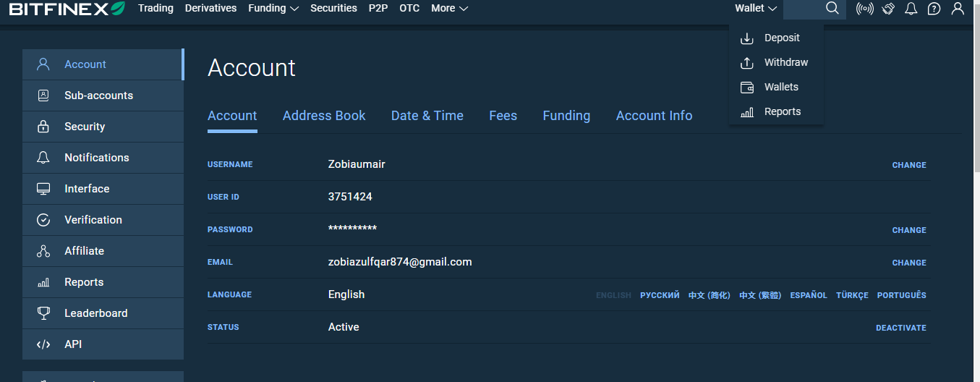Click the Sub-accounts icon in sidebar
The width and height of the screenshot is (980, 382).
point(43,95)
